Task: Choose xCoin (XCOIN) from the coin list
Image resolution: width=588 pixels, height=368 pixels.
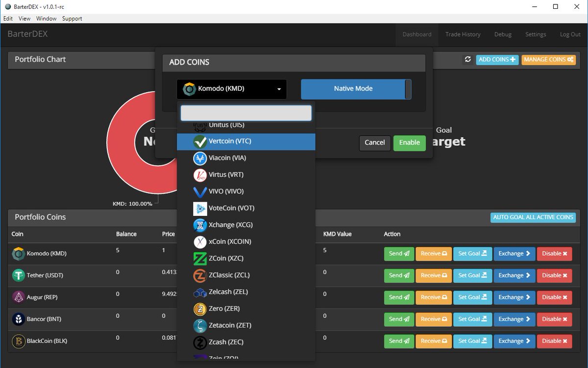Action: [246, 241]
